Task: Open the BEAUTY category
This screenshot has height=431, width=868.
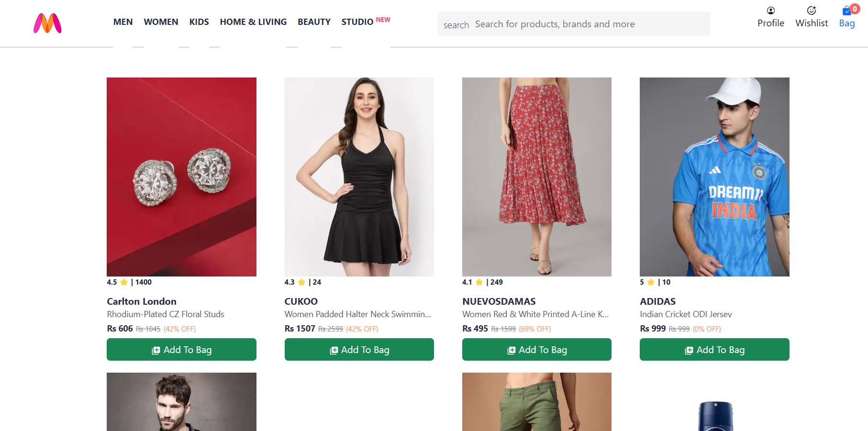Action: [314, 22]
